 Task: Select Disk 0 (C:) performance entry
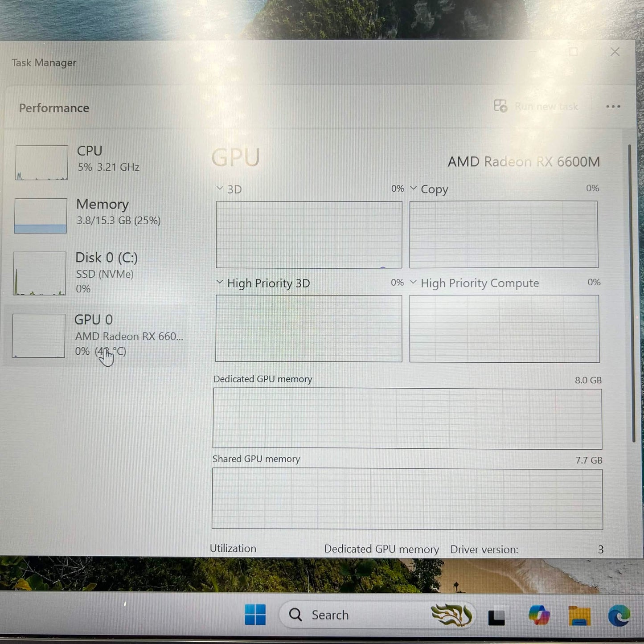pyautogui.click(x=96, y=273)
